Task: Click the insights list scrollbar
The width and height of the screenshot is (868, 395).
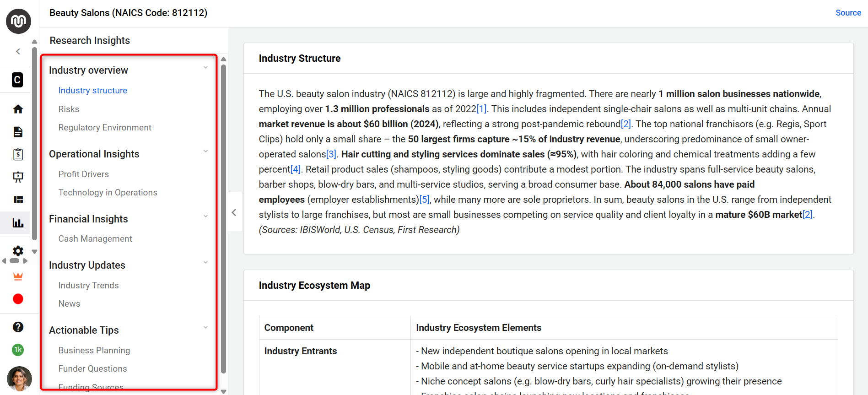Action: click(223, 219)
